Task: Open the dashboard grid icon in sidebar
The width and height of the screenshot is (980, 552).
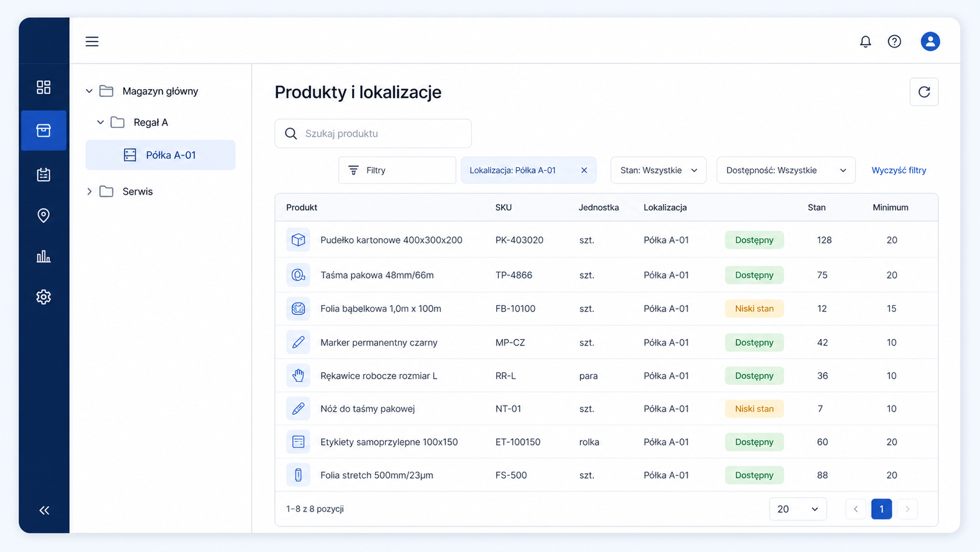Action: click(x=43, y=87)
